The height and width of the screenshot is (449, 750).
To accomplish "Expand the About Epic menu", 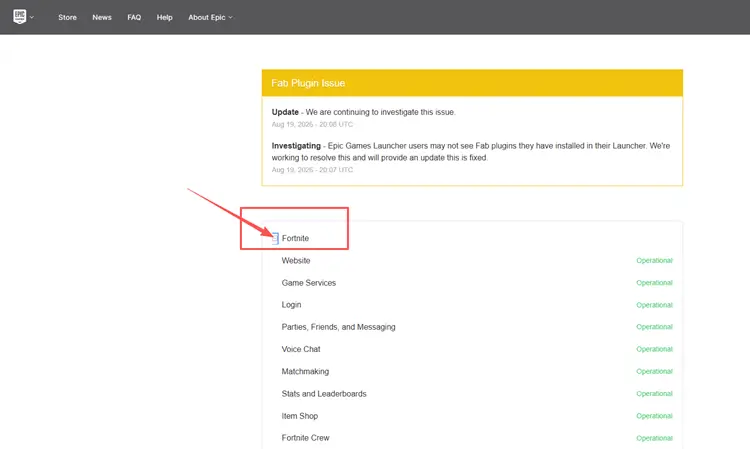I will [210, 17].
